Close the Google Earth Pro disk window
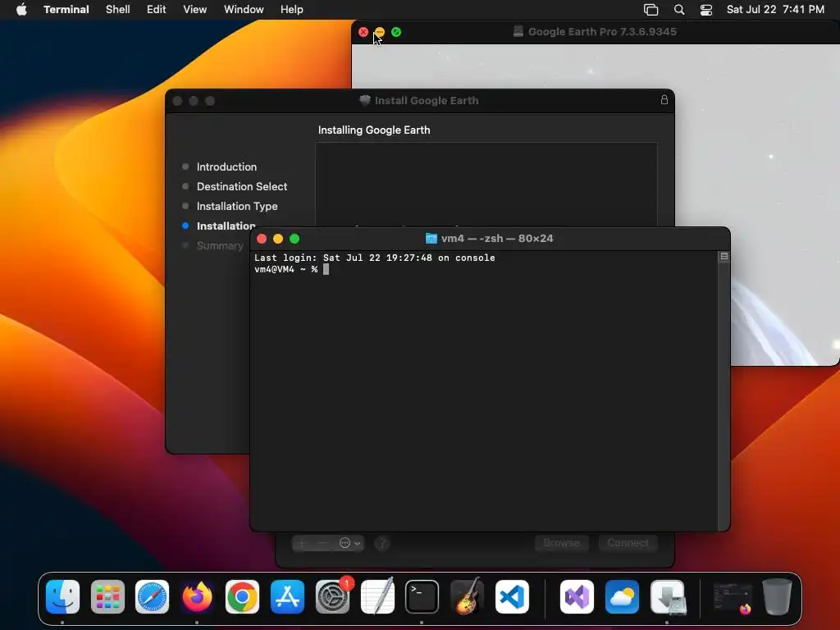840x630 pixels. (x=363, y=32)
